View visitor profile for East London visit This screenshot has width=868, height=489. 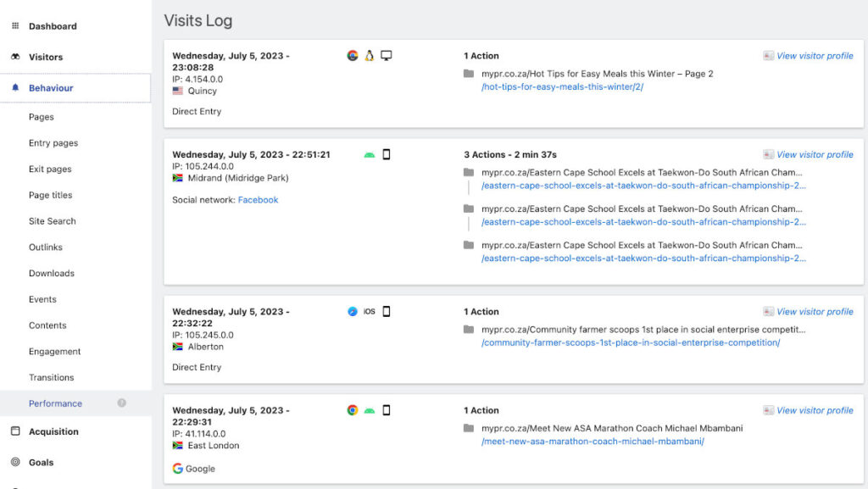[815, 410]
